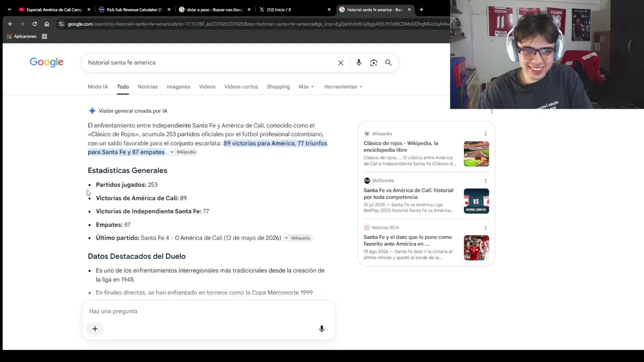The height and width of the screenshot is (362, 644).
Task: Click the plus button under Haz una pregunta
Action: 95,329
